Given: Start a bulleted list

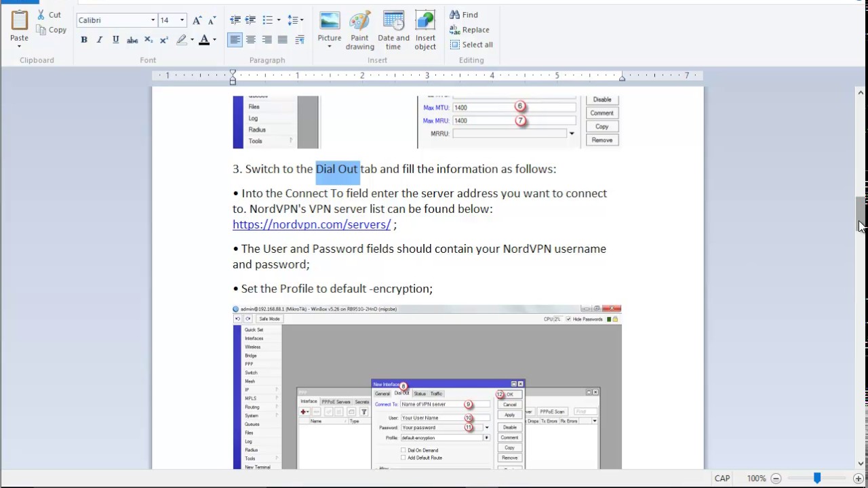Looking at the screenshot, I should (x=267, y=20).
